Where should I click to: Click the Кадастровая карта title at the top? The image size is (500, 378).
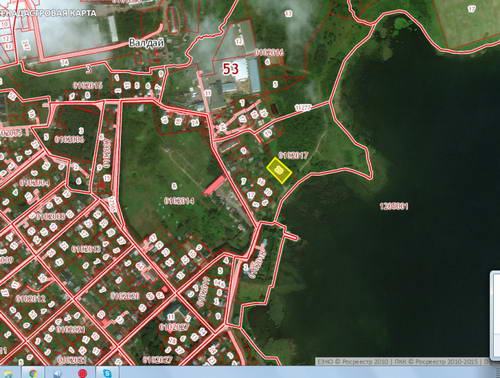(48, 13)
